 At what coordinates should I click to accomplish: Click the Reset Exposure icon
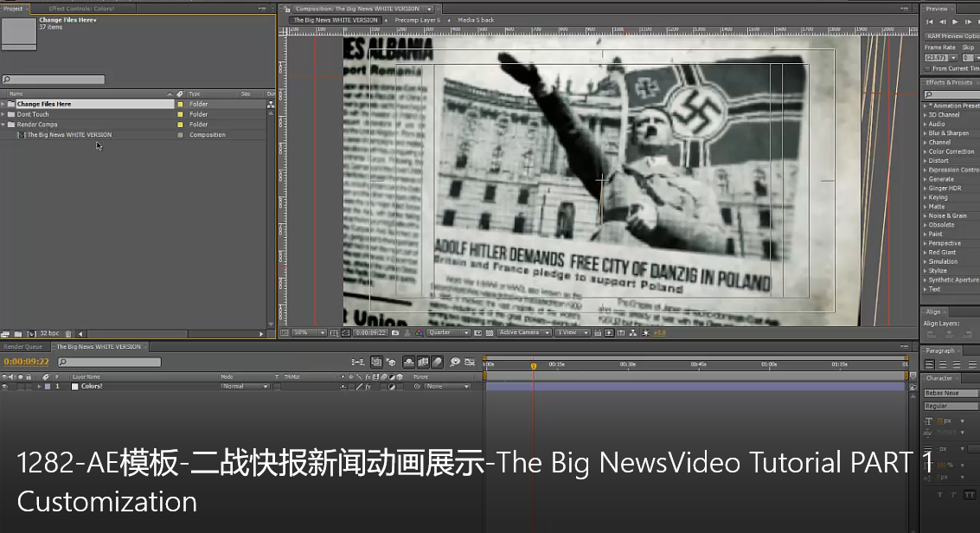coord(647,333)
